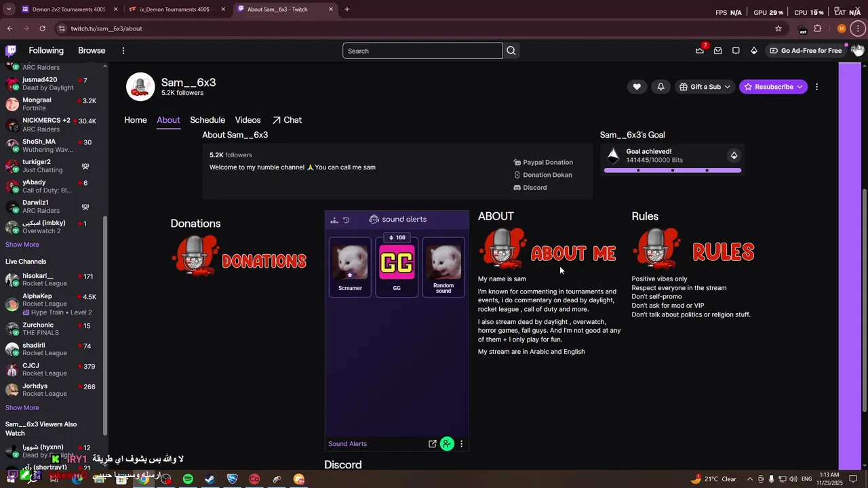Screen dimensions: 868x488
Task: Open Zurchonic live channel in sidebar
Action: (x=53, y=329)
